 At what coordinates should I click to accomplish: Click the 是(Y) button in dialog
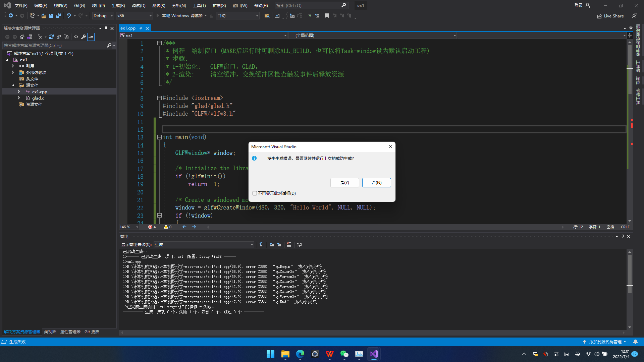click(344, 183)
